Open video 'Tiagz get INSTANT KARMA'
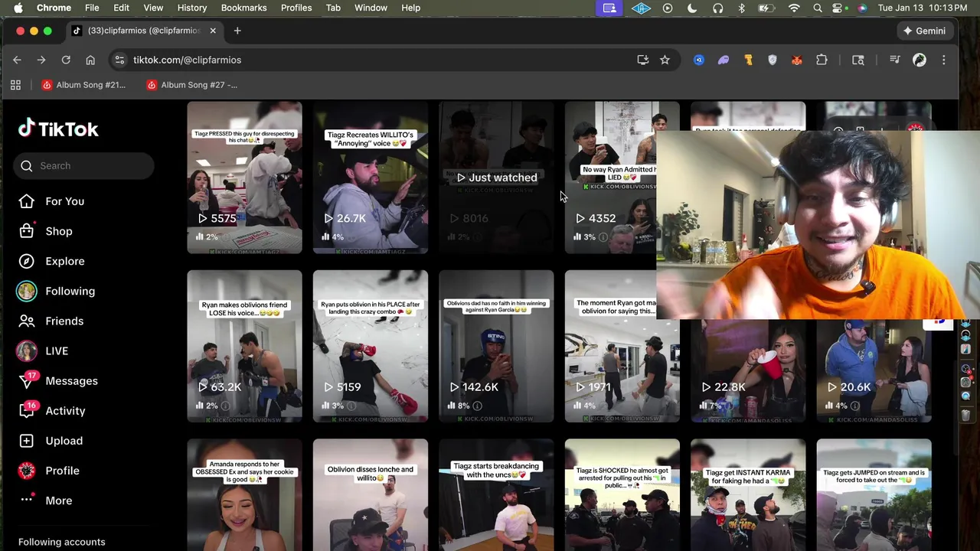This screenshot has width=980, height=551. (748, 494)
